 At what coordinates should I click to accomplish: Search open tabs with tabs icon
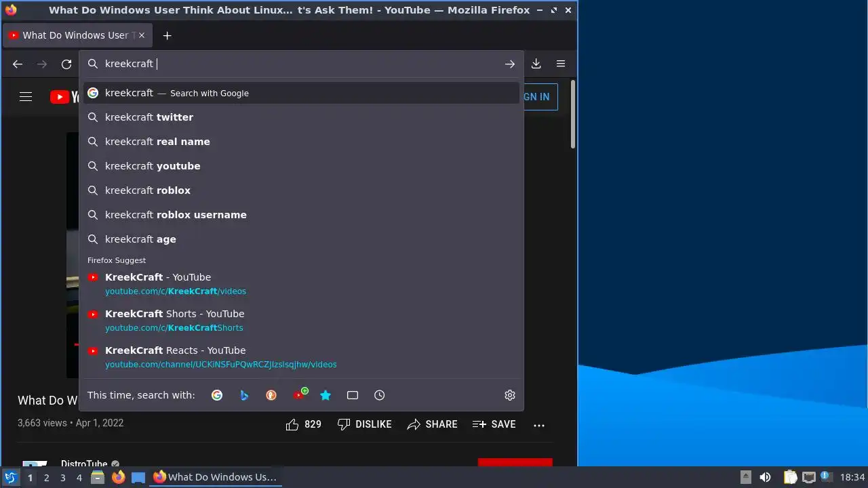353,395
